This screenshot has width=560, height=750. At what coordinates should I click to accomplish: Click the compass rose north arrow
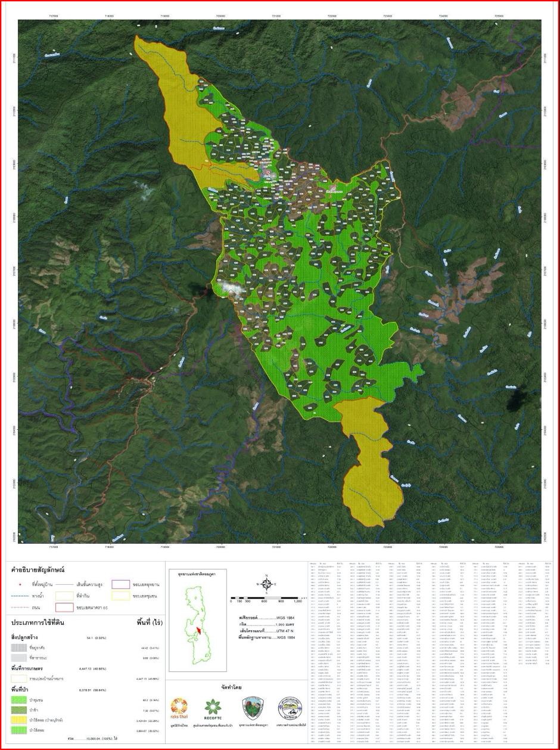point(267,584)
